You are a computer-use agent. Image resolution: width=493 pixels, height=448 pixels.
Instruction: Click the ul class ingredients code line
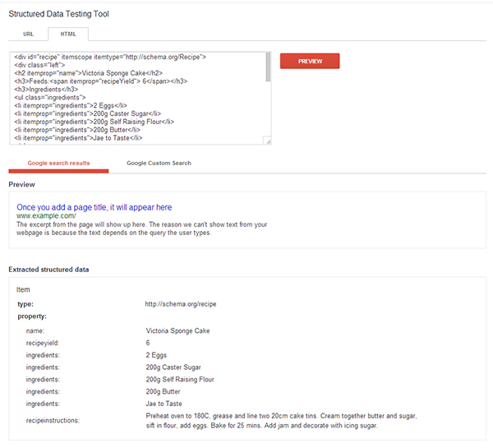point(50,98)
